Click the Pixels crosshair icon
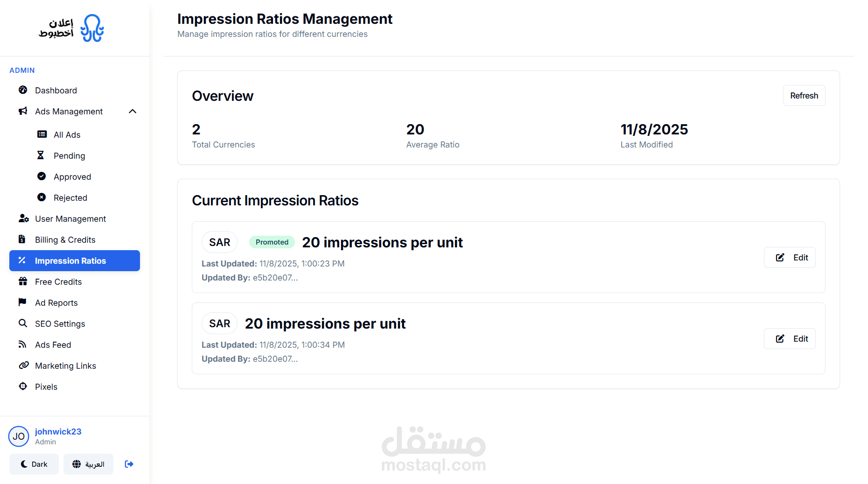 tap(23, 386)
